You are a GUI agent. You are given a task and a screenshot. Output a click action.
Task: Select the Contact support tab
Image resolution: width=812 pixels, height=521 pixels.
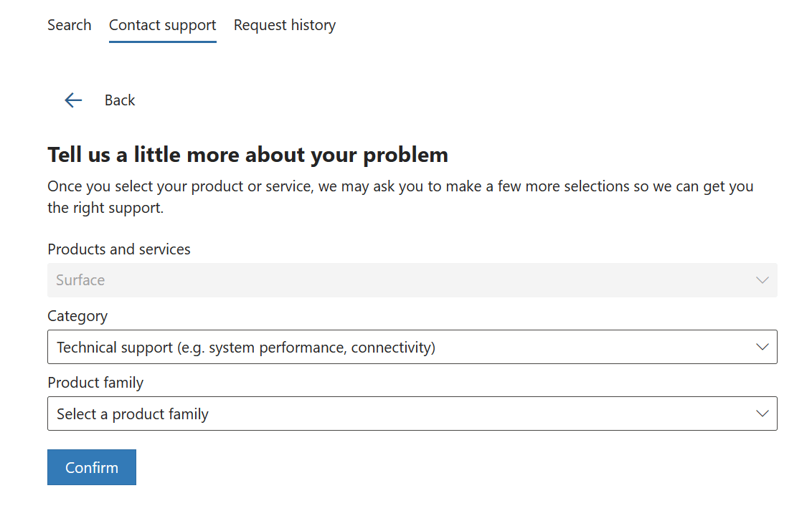162,25
